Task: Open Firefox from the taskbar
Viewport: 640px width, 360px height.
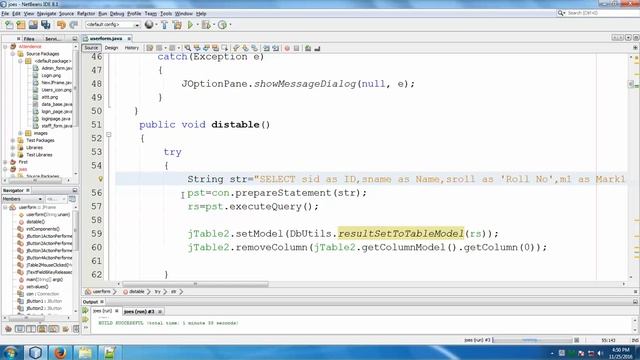Action: pos(60,352)
